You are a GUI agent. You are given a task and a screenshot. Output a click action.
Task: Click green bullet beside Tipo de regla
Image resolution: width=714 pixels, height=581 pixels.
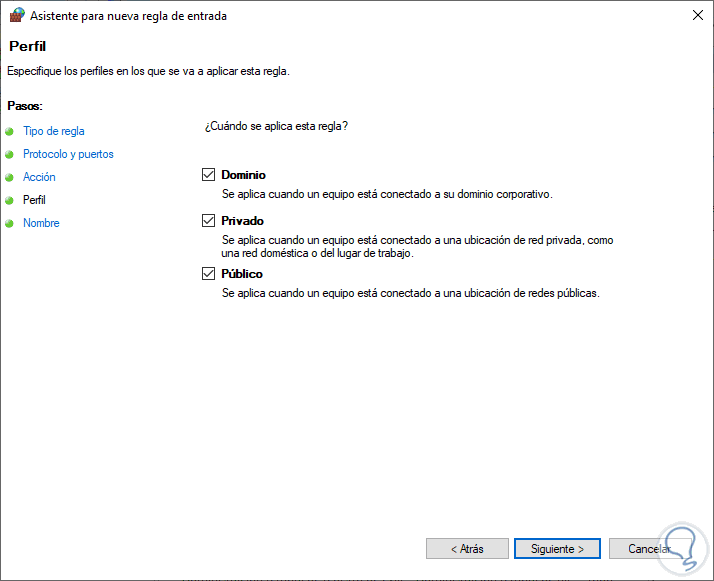coord(10,131)
